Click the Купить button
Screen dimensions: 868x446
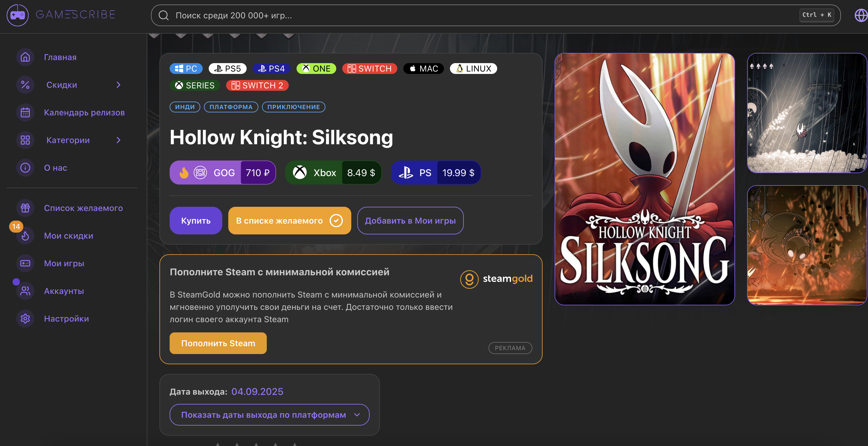(195, 221)
